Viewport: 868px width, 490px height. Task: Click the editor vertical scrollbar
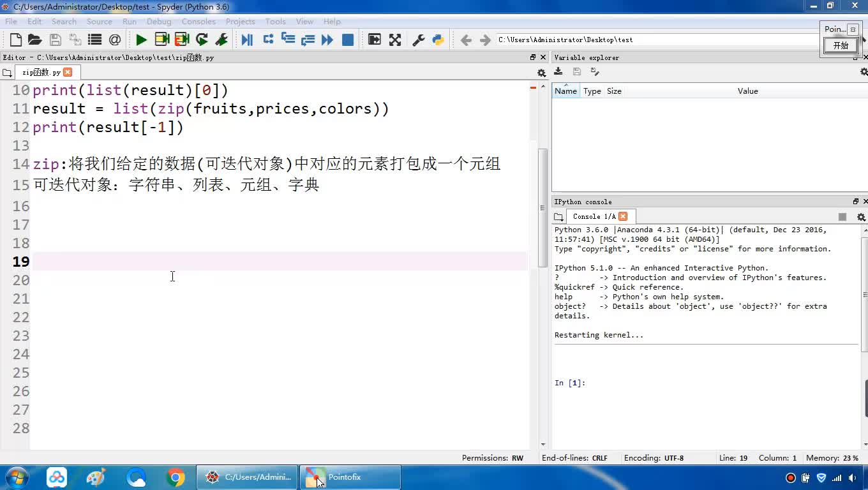[542, 207]
